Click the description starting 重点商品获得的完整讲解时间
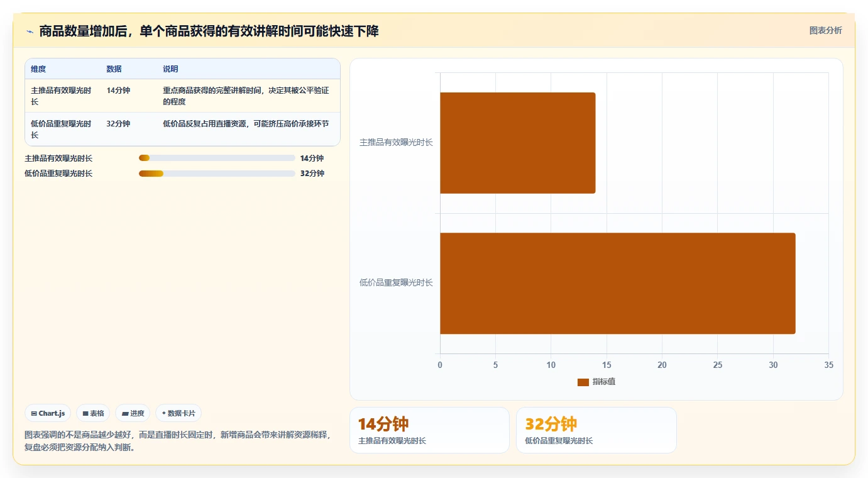Image resolution: width=868 pixels, height=478 pixels. point(246,96)
